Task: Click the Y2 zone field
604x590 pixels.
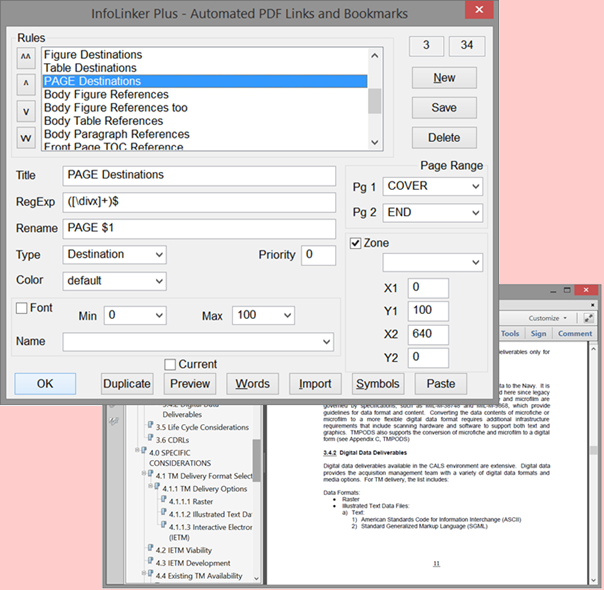Action: tap(428, 358)
